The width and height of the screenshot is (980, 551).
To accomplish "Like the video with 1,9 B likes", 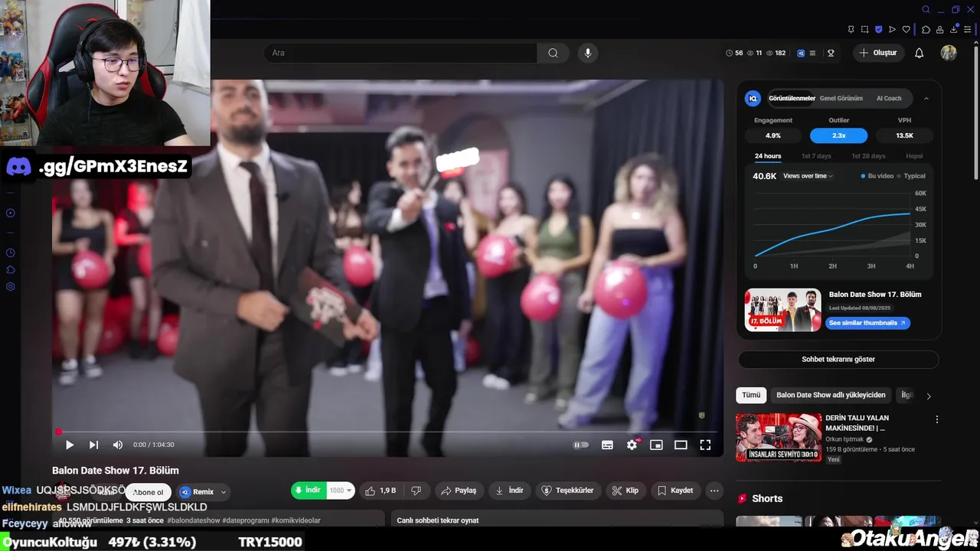I will pos(381,491).
